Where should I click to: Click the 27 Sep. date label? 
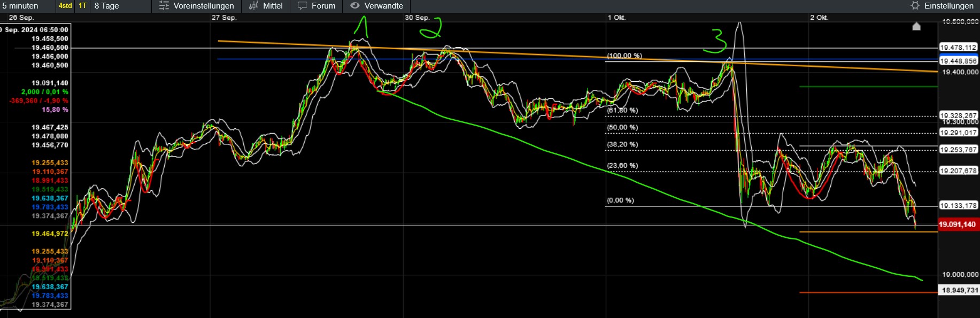tap(224, 18)
